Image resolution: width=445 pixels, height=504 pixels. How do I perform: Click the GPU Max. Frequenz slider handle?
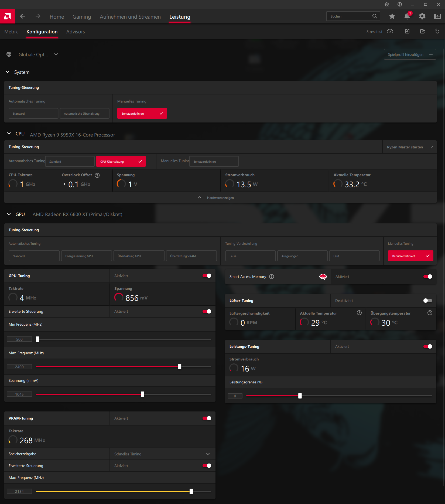click(180, 367)
